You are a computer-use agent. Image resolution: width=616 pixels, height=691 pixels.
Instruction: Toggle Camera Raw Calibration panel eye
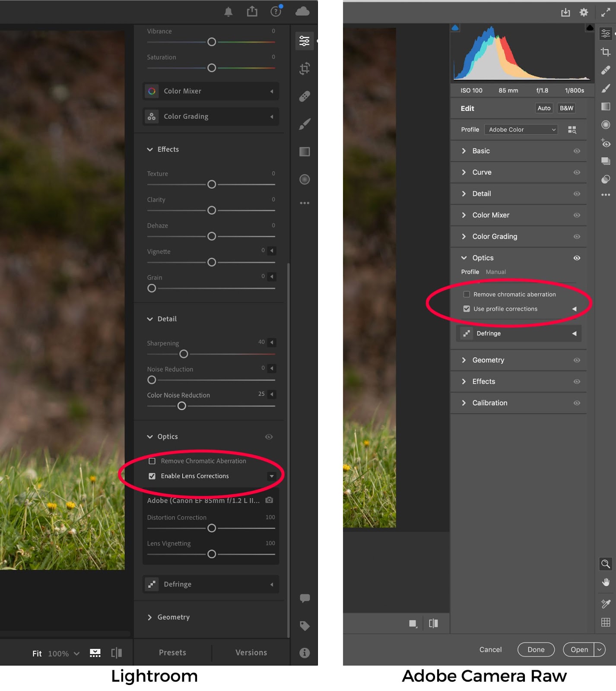click(577, 403)
